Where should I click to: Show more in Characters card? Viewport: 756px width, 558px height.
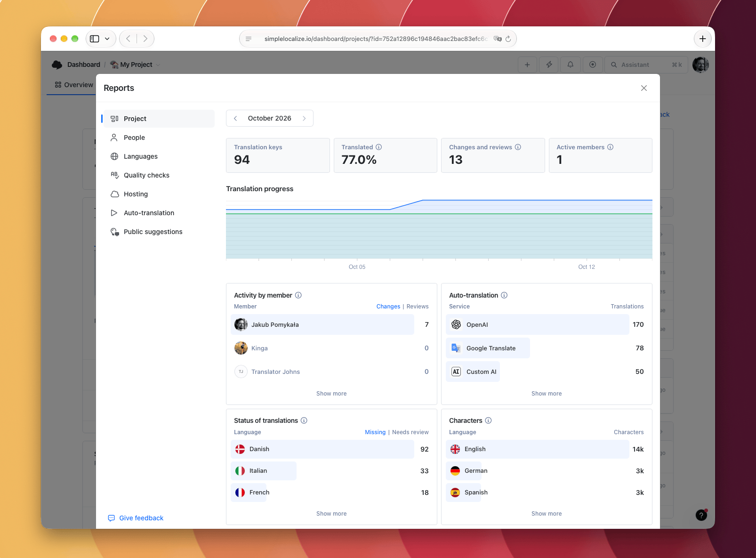tap(547, 514)
